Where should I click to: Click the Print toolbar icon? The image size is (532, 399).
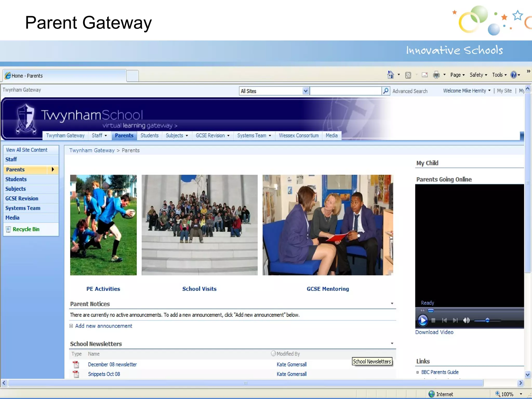436,75
